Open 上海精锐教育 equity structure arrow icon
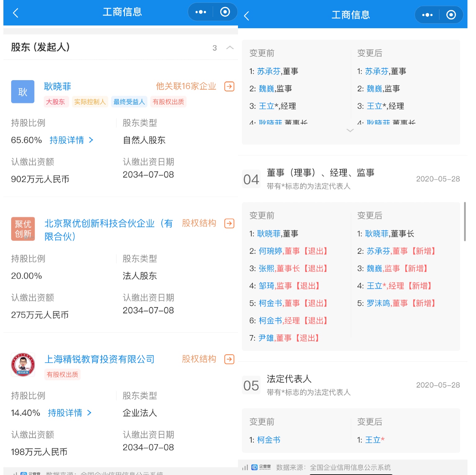This screenshot has width=476, height=475. tap(229, 359)
